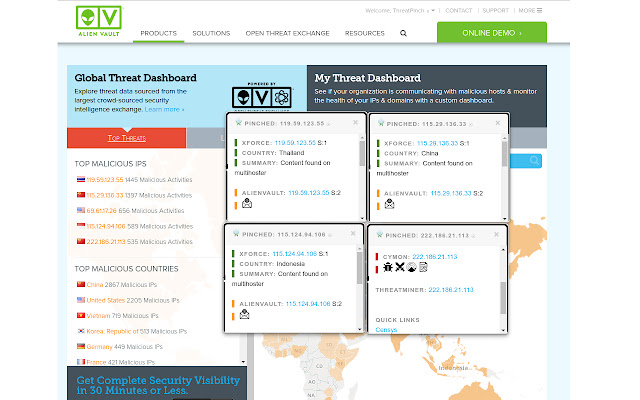Click the small pin icon after PINCHED: 115.124.94.106

tap(330, 235)
